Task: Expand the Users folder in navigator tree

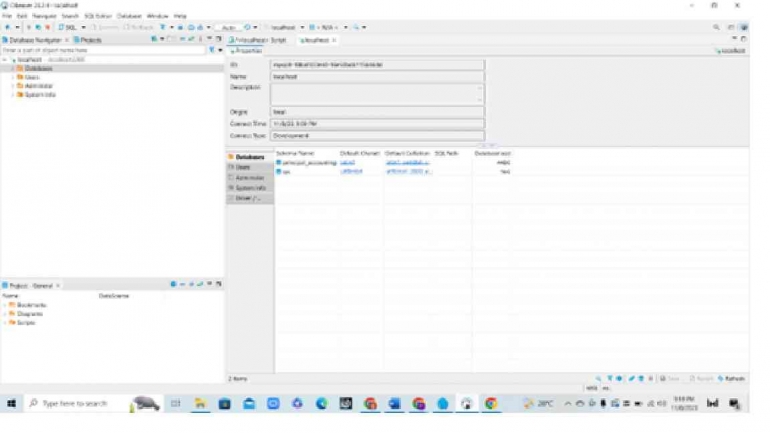Action: (x=12, y=77)
